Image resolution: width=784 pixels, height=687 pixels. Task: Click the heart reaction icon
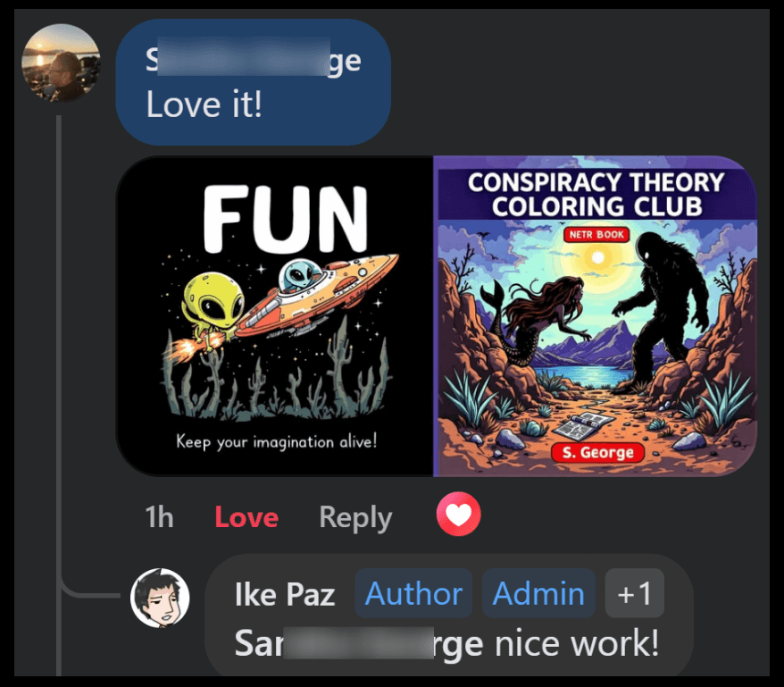[x=458, y=514]
